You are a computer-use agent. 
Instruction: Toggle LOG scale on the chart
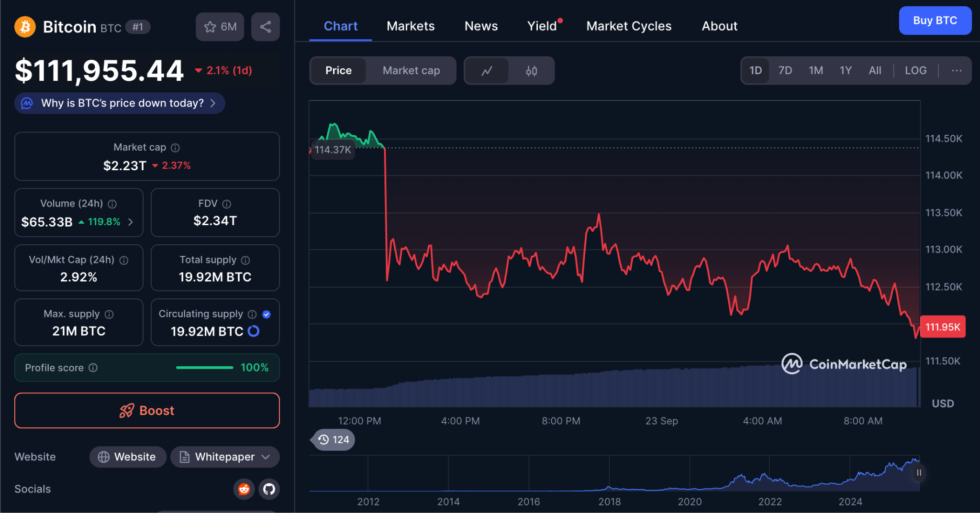point(915,71)
